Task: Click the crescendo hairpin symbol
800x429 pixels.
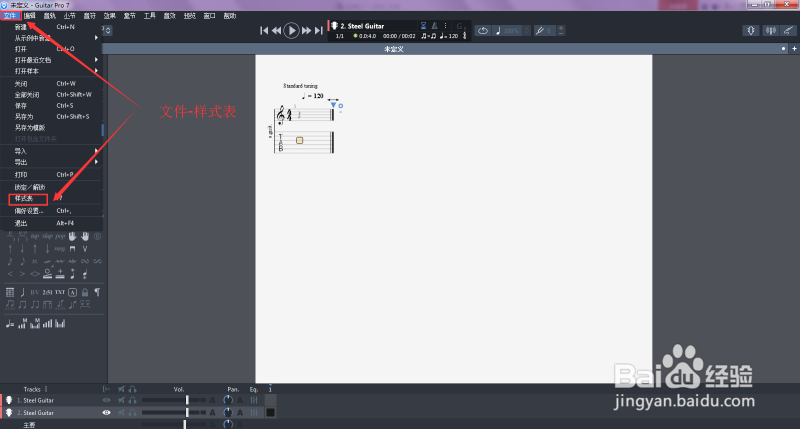Action: pos(10,274)
